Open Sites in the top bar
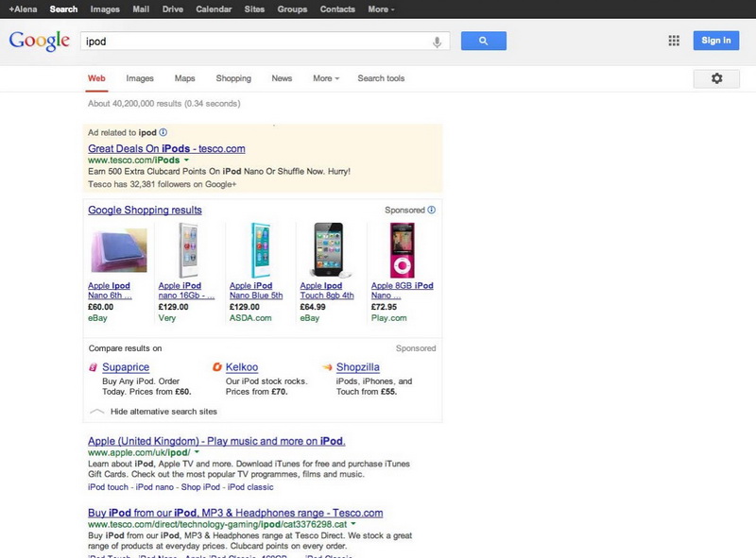This screenshot has width=756, height=558. pos(254,9)
